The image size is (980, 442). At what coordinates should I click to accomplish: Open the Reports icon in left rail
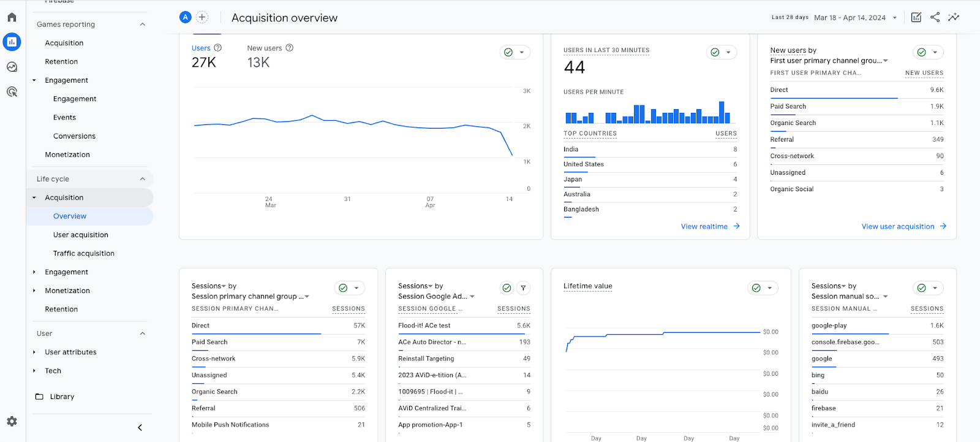click(x=12, y=42)
